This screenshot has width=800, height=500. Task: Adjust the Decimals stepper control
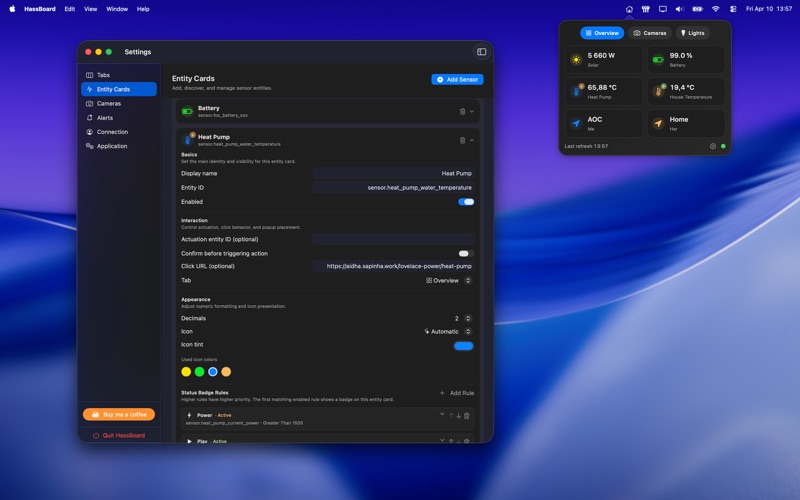tap(468, 318)
